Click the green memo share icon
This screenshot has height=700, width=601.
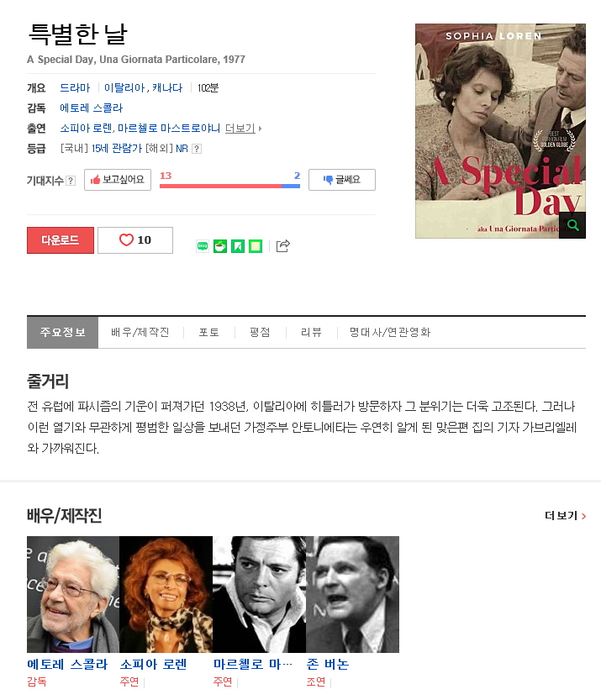[x=256, y=246]
